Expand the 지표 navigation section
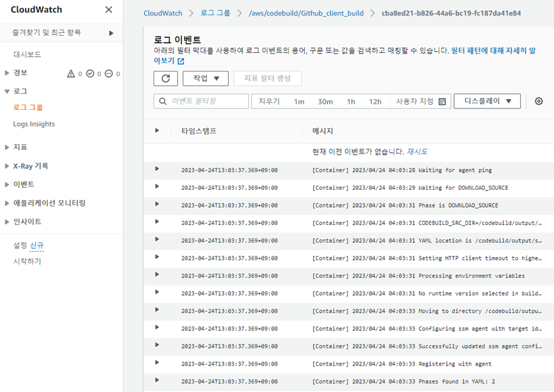This screenshot has height=392, width=554. point(7,147)
